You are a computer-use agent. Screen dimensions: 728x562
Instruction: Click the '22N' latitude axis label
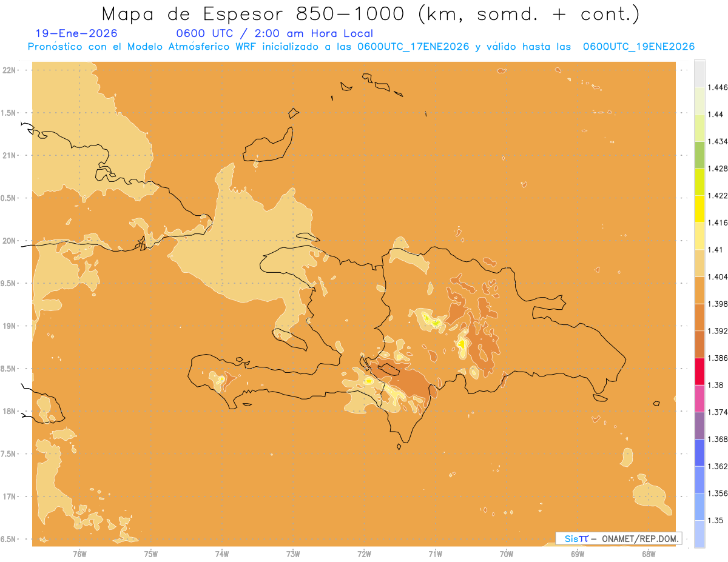(x=10, y=70)
